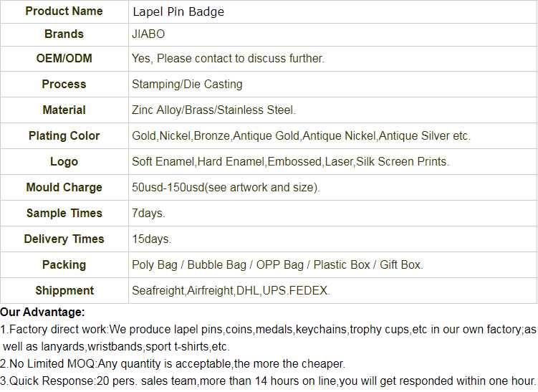
Task: Click the Packing options cell text
Action: point(277,264)
